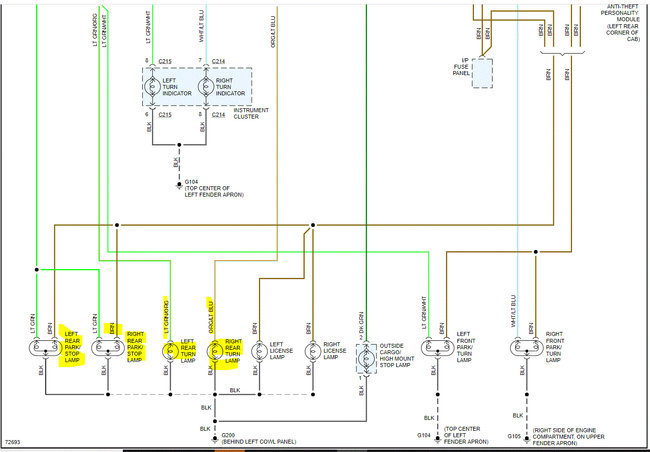The image size is (650, 452).
Task: Select the Left License Lamp bulb symbol
Action: (260, 351)
